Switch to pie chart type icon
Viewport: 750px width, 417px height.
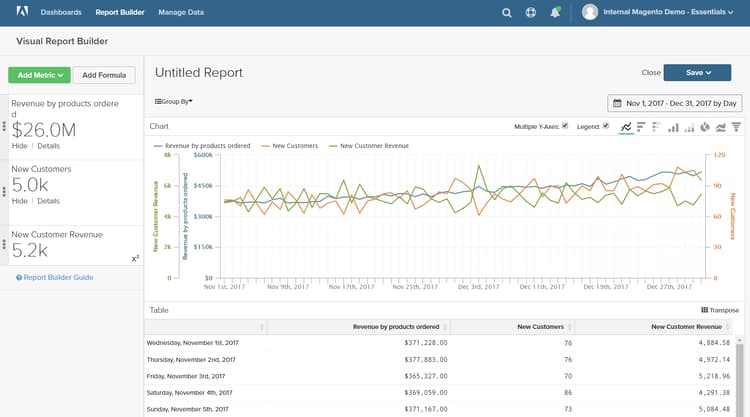pyautogui.click(x=705, y=127)
